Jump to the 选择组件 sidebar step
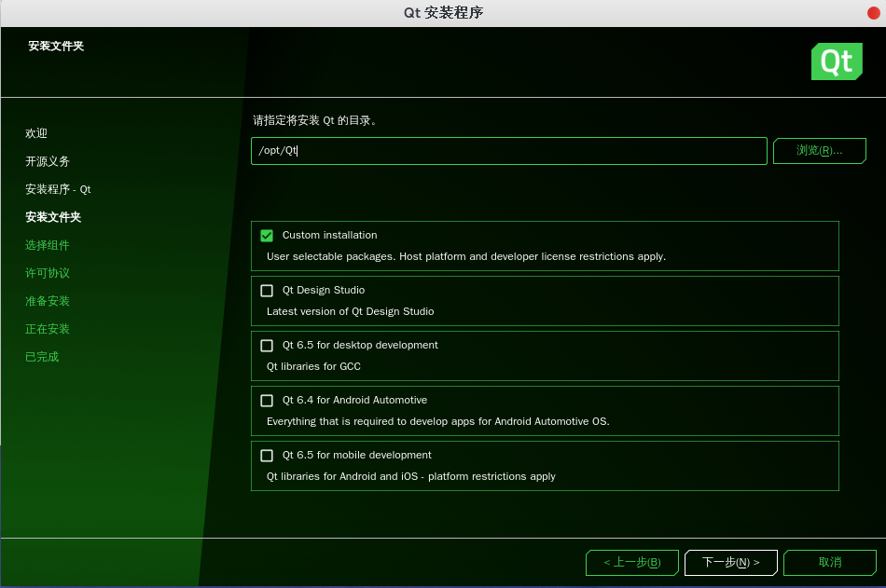This screenshot has height=588, width=886. click(48, 245)
